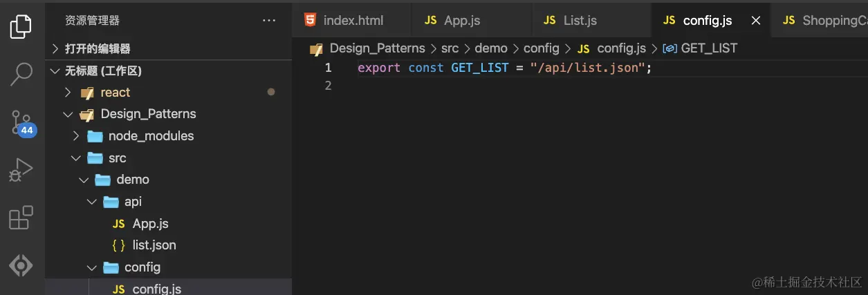Open Source Control with 44 badge

tap(23, 122)
